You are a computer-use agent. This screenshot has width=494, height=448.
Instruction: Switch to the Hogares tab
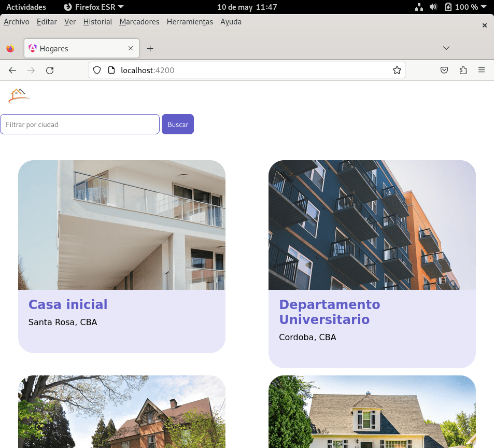click(78, 49)
